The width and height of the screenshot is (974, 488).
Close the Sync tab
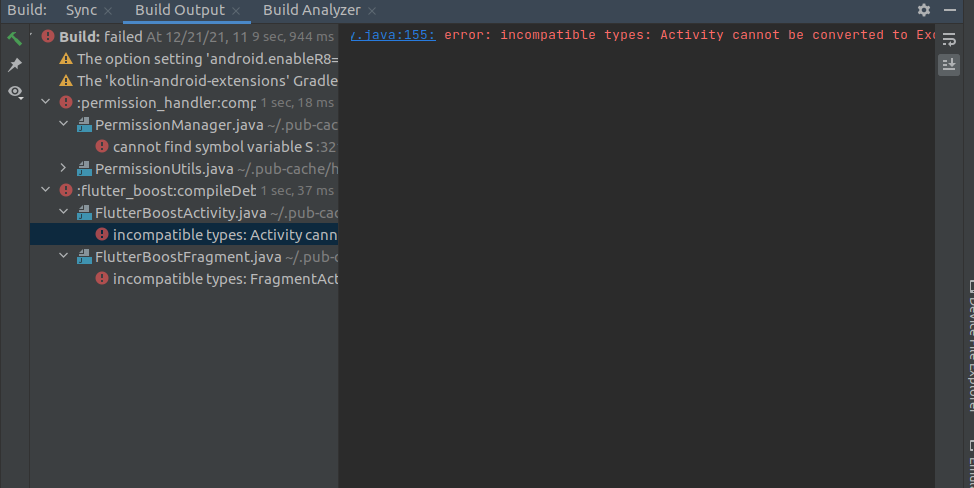[108, 11]
